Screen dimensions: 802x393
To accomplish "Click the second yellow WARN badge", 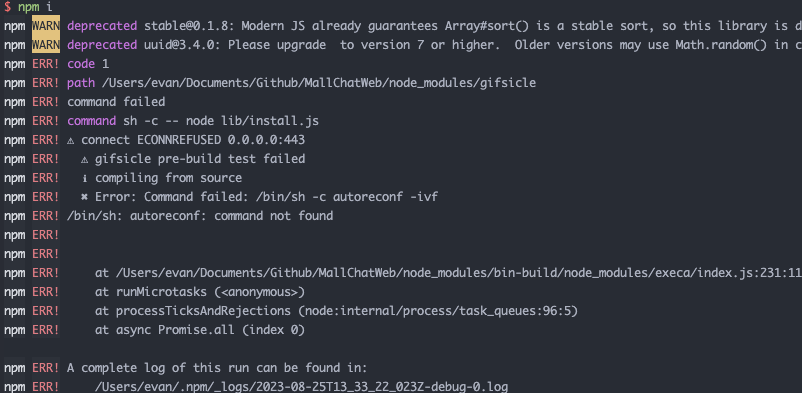I will coord(46,45).
